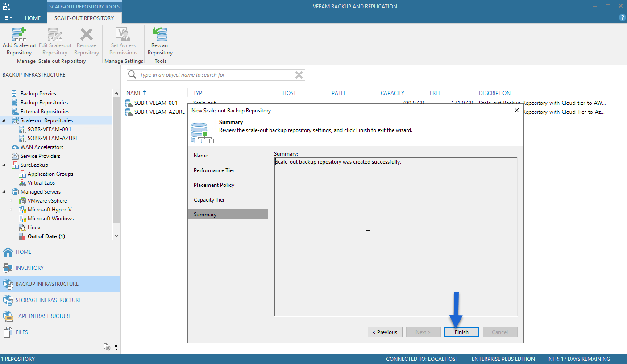Collapse the Scale-out Repositories tree node
This screenshot has width=627, height=364.
(x=4, y=120)
